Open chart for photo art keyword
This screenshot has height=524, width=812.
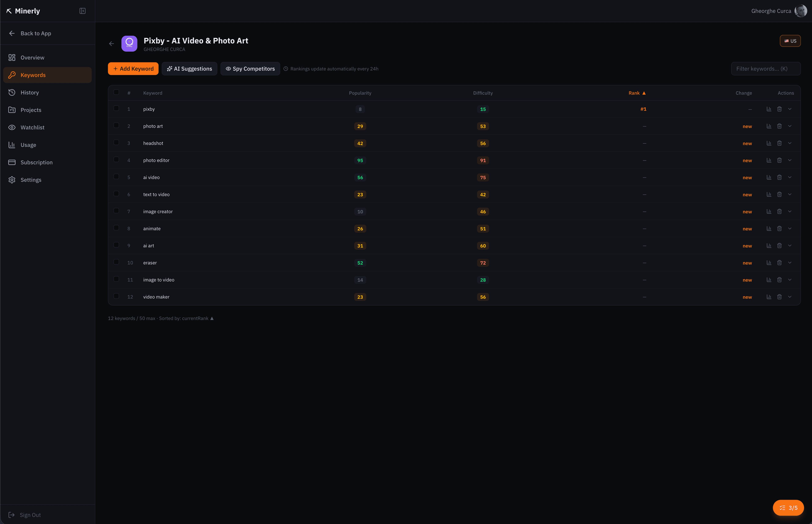769,126
